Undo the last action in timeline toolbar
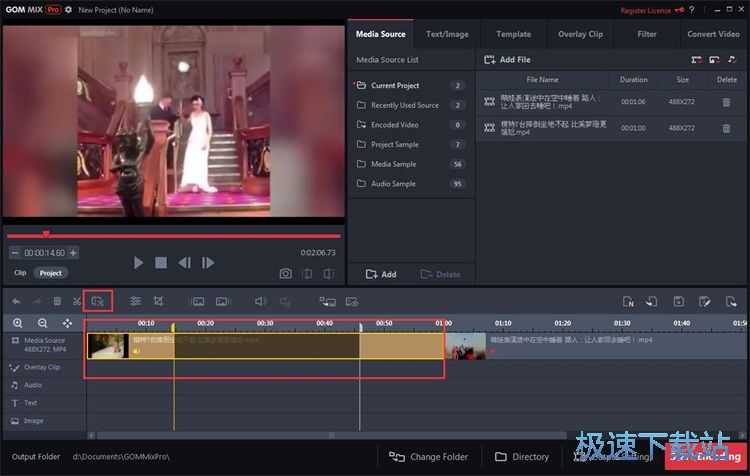Viewport: 750px width, 476px height. tap(16, 301)
